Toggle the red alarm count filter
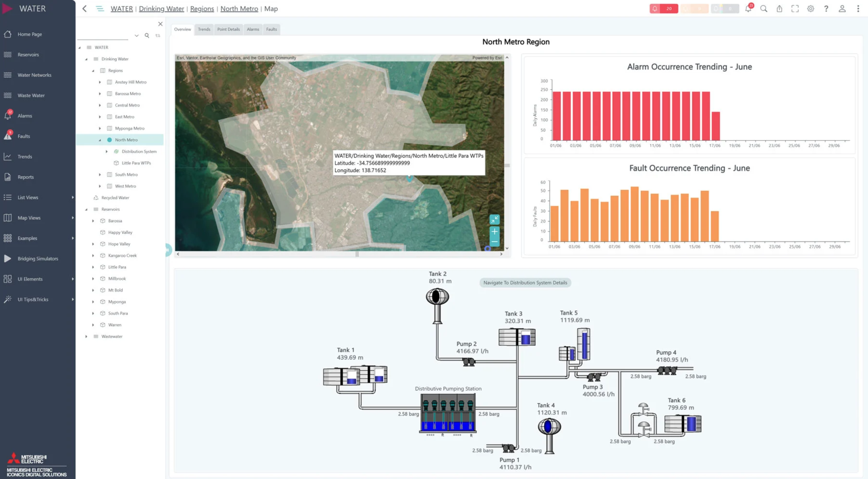The height and width of the screenshot is (479, 868). click(664, 9)
